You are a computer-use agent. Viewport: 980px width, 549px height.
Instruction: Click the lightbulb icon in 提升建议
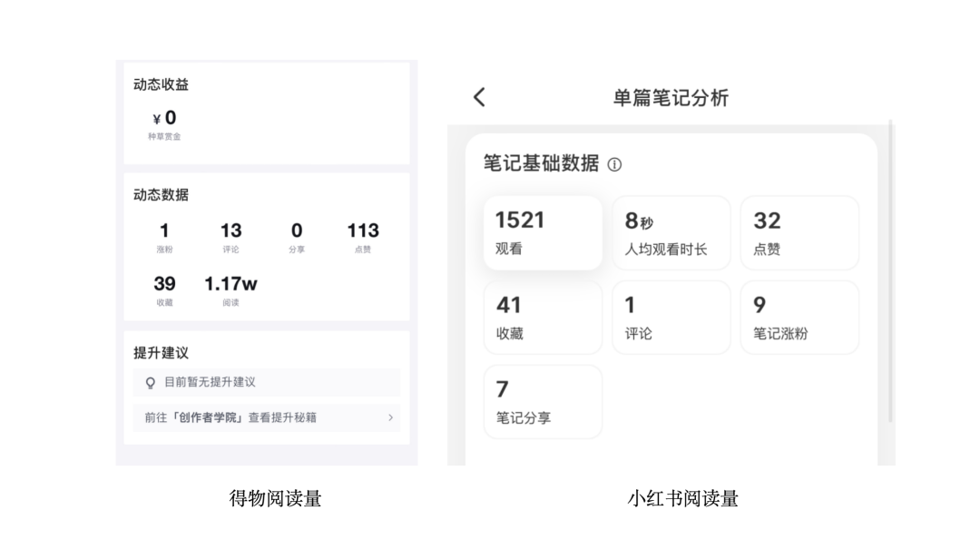tap(150, 383)
